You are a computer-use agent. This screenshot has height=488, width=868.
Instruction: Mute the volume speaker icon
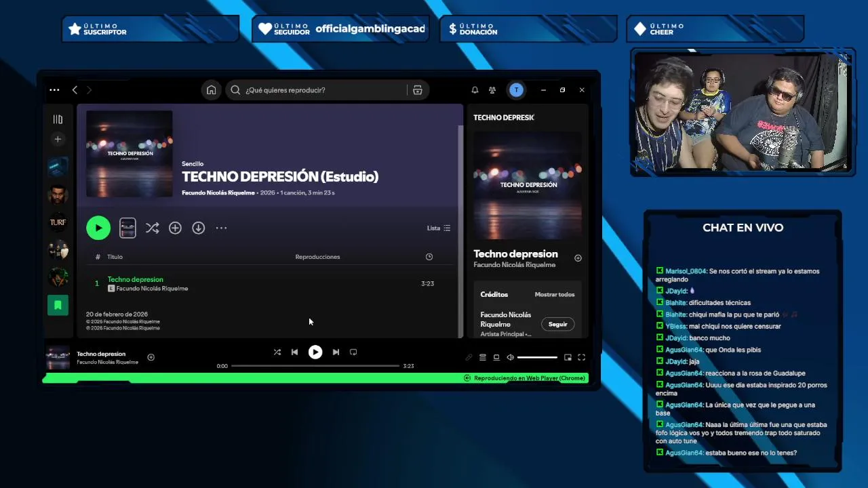click(511, 357)
